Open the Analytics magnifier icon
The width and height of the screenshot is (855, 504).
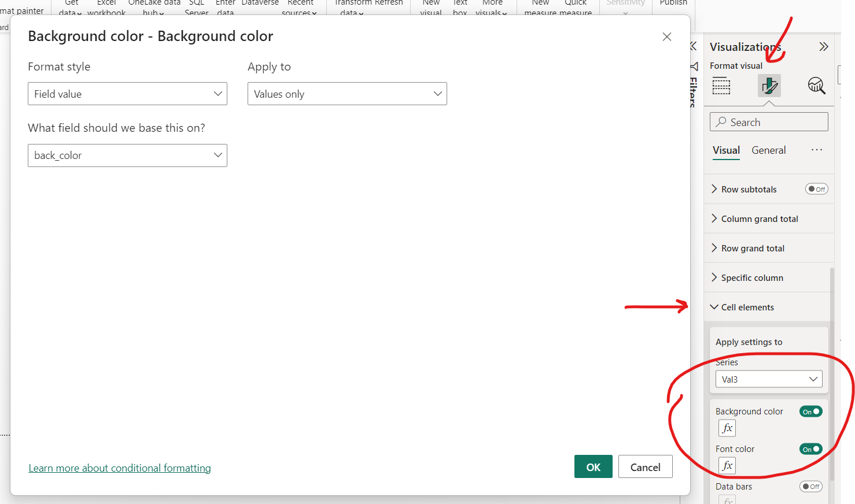[816, 86]
